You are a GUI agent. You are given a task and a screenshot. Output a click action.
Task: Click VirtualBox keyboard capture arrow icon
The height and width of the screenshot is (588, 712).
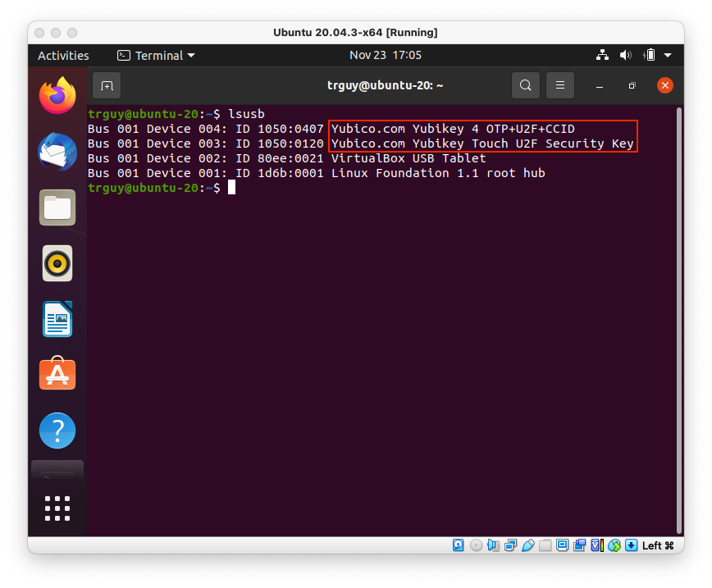(x=631, y=545)
